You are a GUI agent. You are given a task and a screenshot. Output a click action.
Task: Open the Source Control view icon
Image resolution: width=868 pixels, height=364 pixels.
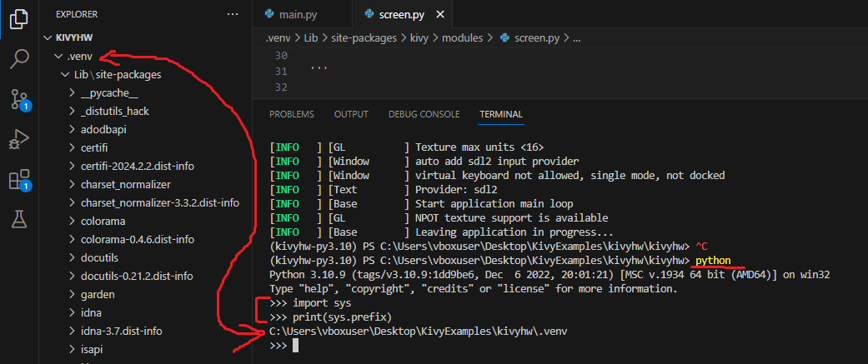point(19,100)
